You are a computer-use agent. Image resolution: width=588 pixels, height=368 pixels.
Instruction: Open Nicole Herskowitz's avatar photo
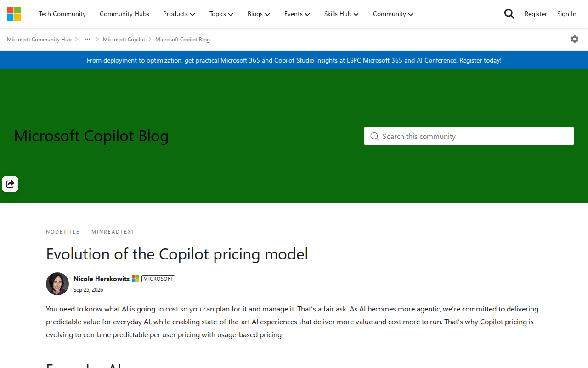click(x=57, y=284)
